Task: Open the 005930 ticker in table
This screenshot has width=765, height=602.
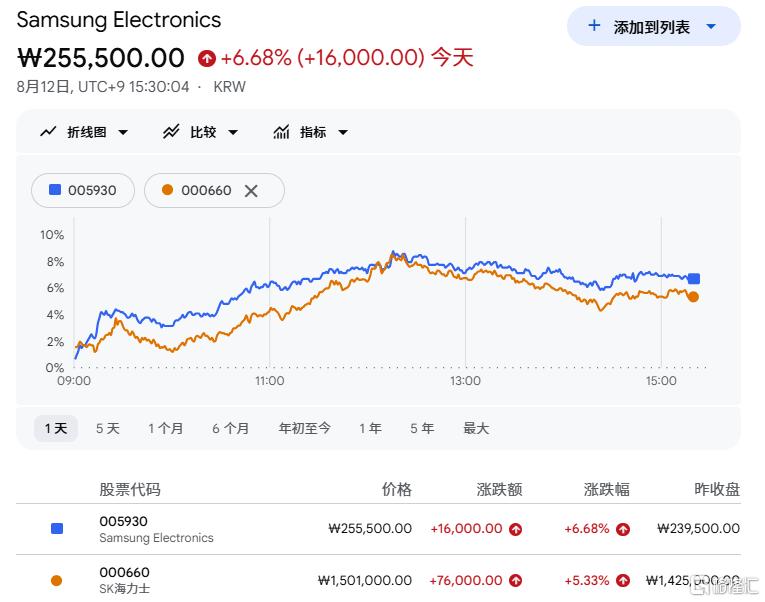Action: 123,521
